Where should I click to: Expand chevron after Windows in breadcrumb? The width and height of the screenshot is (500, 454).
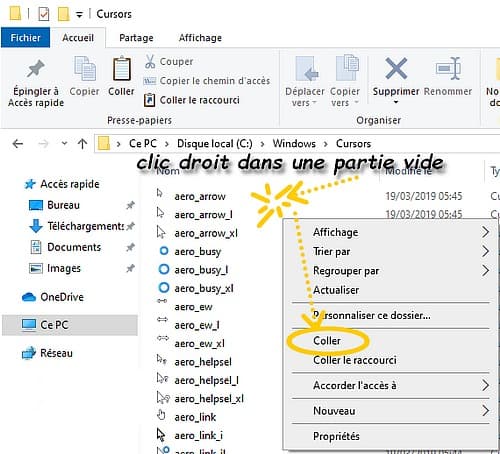pos(326,144)
